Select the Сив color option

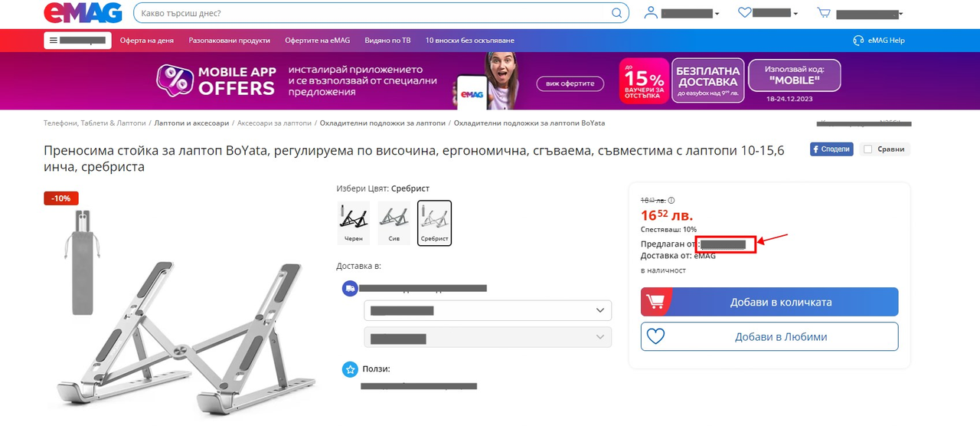point(394,223)
